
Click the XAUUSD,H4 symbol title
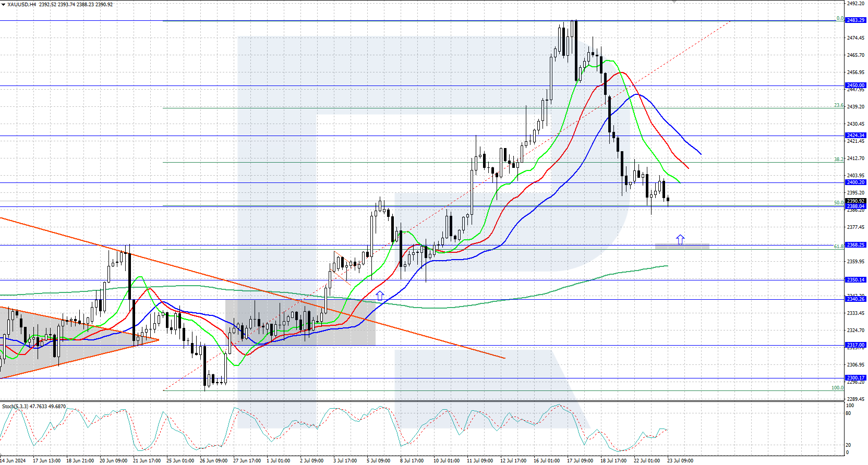[21, 4]
